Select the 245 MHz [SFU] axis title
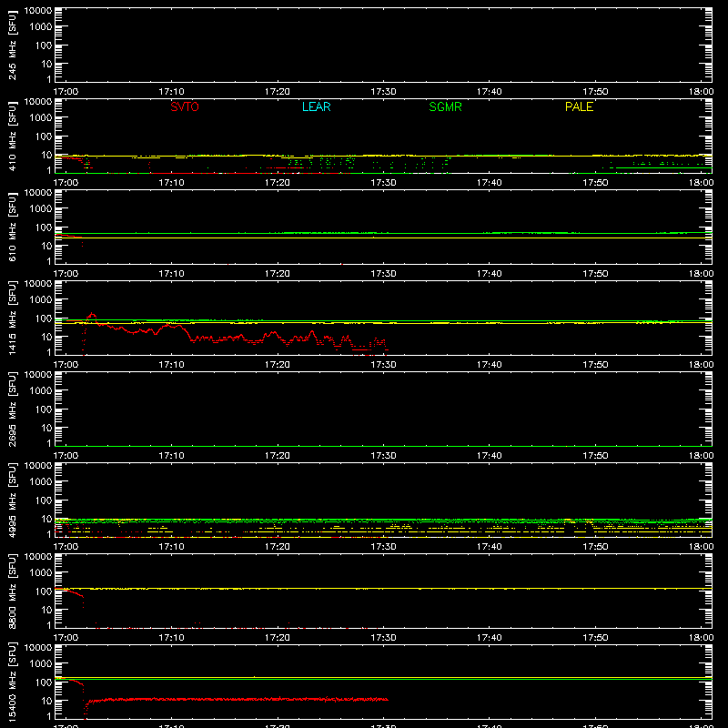728x728 pixels. coord(12,45)
